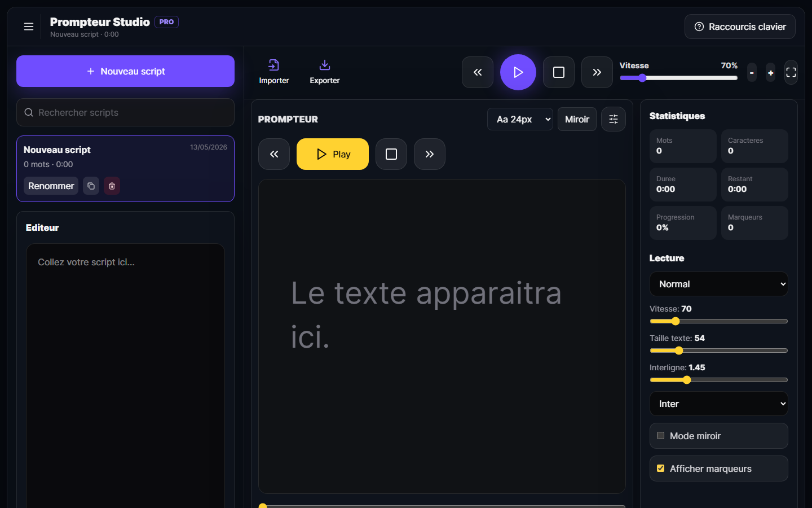Enter fullscreen mode

pos(791,72)
